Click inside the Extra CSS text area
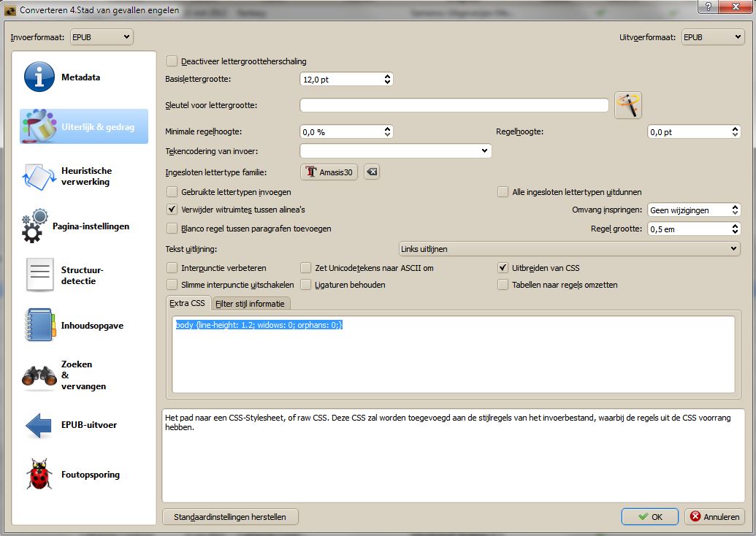The width and height of the screenshot is (756, 536). click(x=453, y=354)
